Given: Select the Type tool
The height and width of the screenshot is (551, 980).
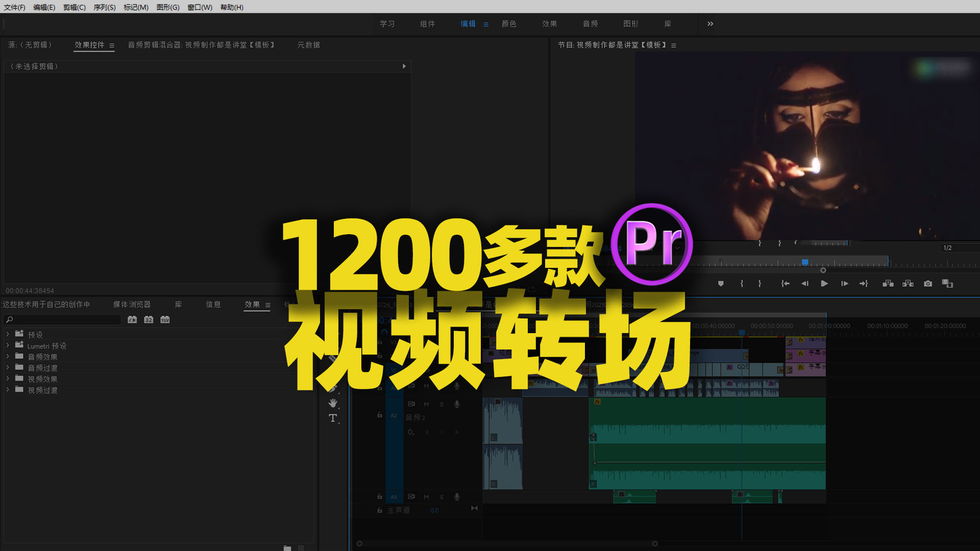Looking at the screenshot, I should pos(333,418).
